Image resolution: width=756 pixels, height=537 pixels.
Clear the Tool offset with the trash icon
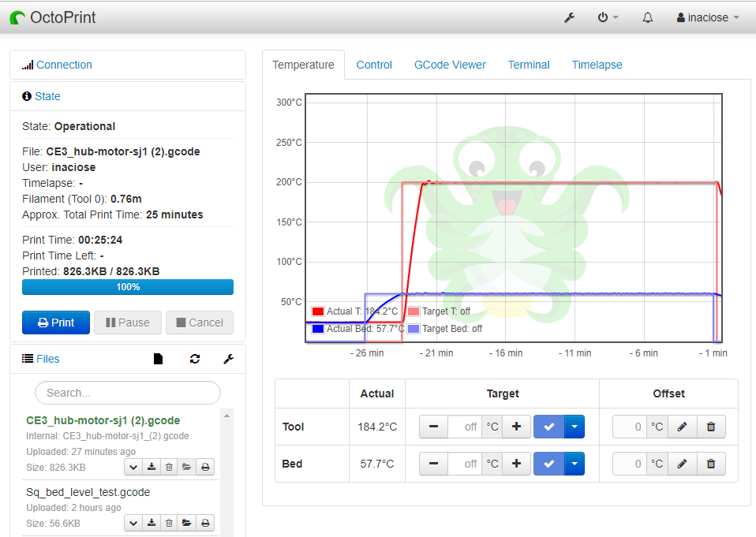711,427
